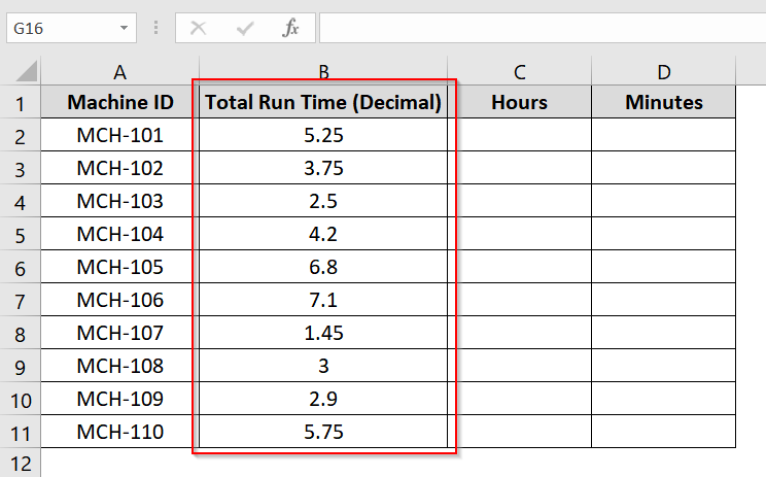This screenshot has height=477, width=766.
Task: Click the Insert Function fx icon
Action: click(x=291, y=28)
